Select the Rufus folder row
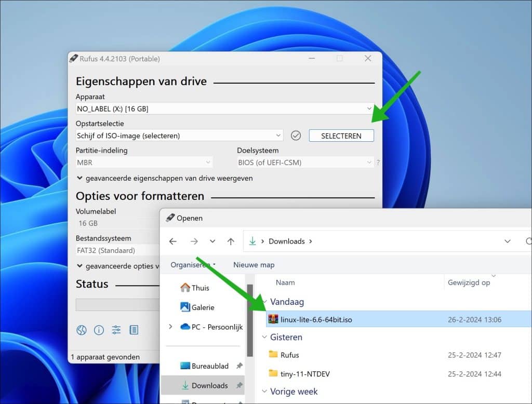Image resolution: width=532 pixels, height=404 pixels. tap(399, 355)
